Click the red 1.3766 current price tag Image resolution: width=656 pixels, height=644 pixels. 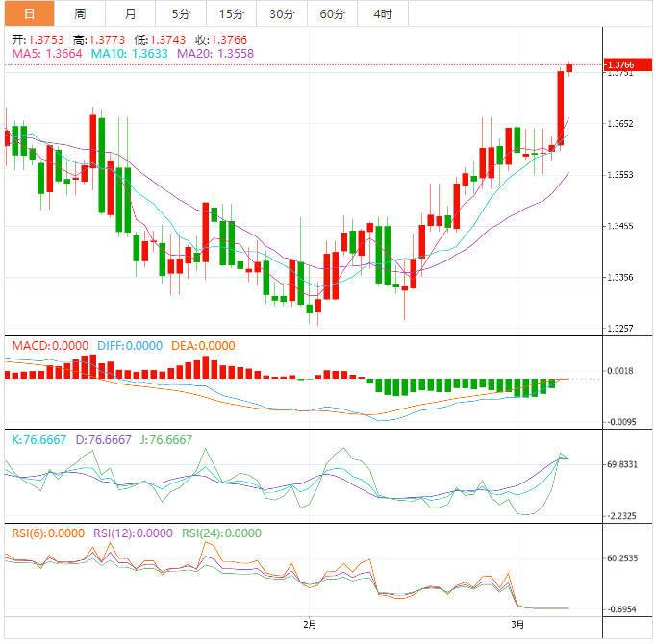(x=621, y=64)
